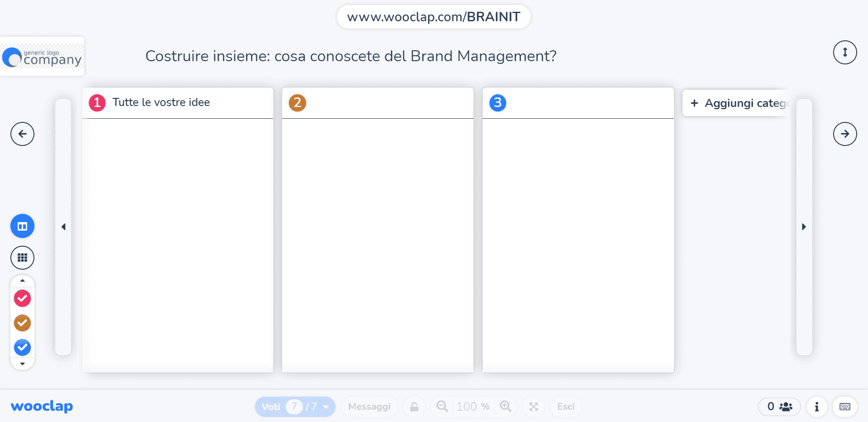The height and width of the screenshot is (422, 868).
Task: Toggle the red category checkmark
Action: (x=22, y=298)
